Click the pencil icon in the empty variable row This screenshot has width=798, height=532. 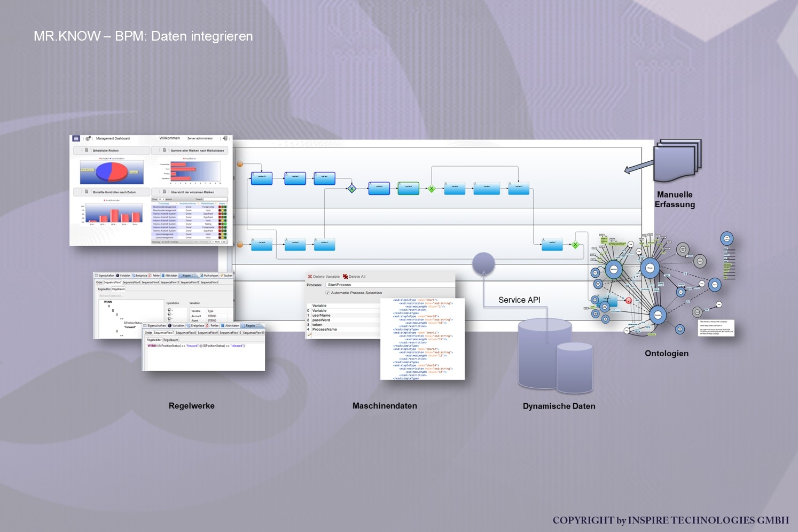point(309,334)
